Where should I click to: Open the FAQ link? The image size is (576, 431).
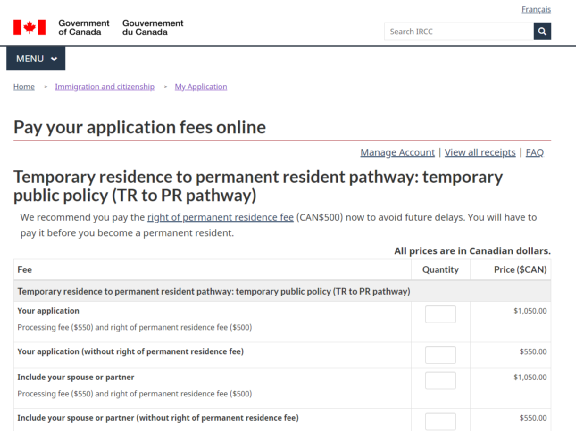[535, 152]
